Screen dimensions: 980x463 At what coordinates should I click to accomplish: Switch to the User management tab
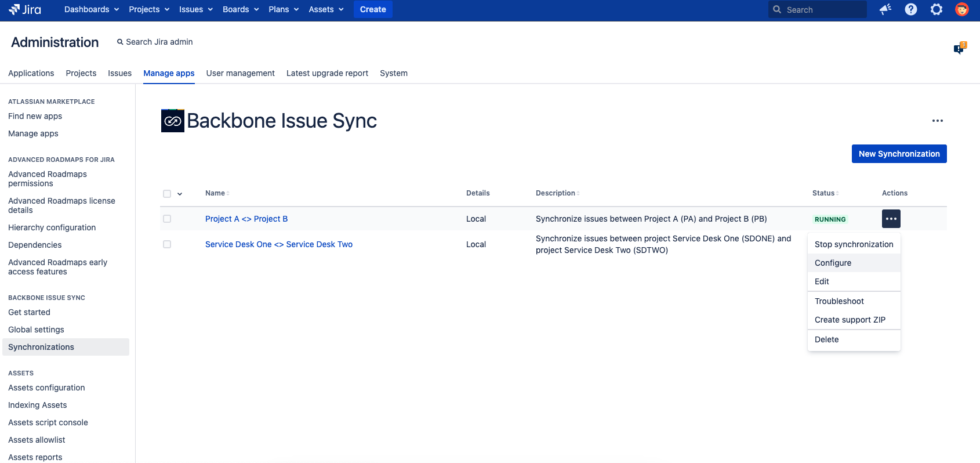240,73
